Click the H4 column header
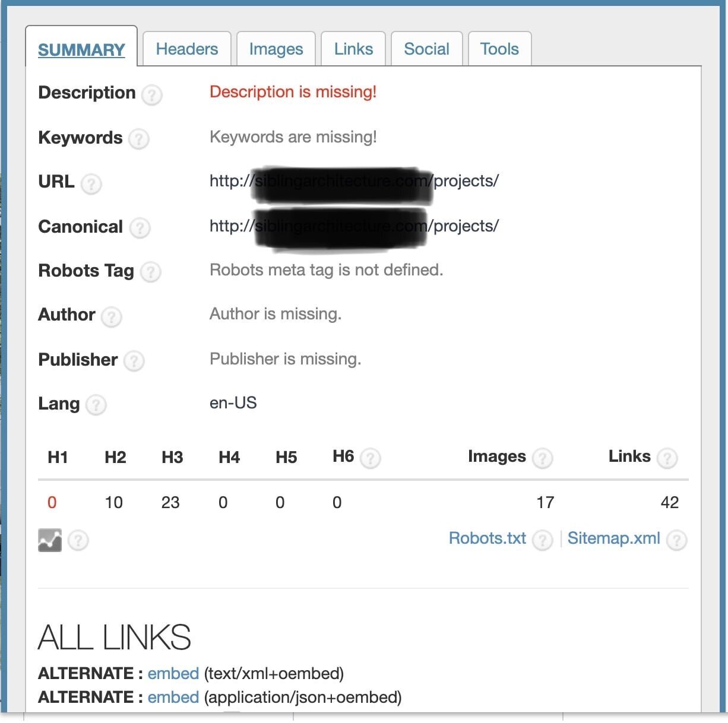 (x=229, y=457)
